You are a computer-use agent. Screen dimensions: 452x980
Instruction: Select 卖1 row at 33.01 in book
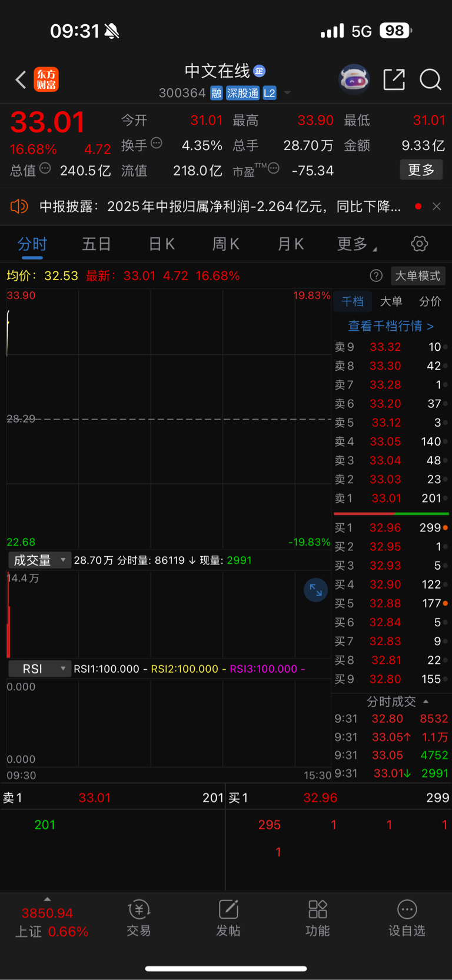391,498
